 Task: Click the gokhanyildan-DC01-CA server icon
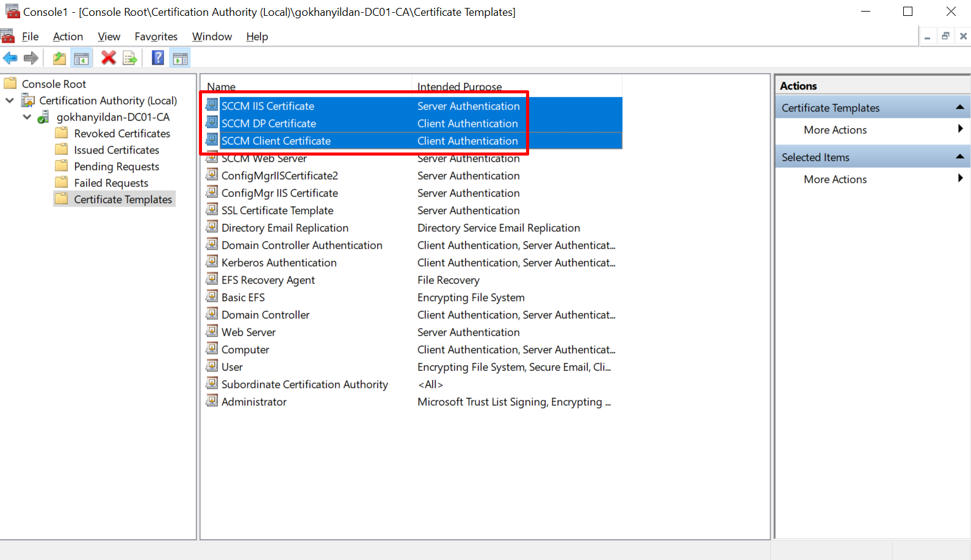coord(43,117)
